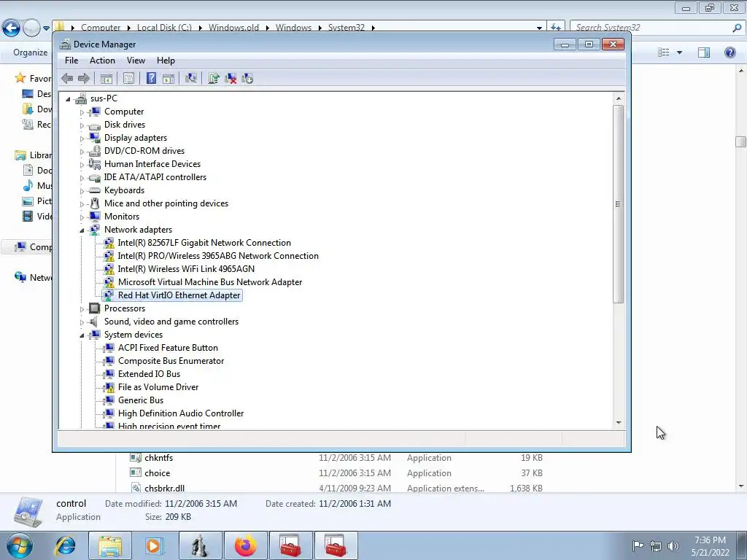Click the Disable device toolbar icon
The image size is (747, 560).
247,78
